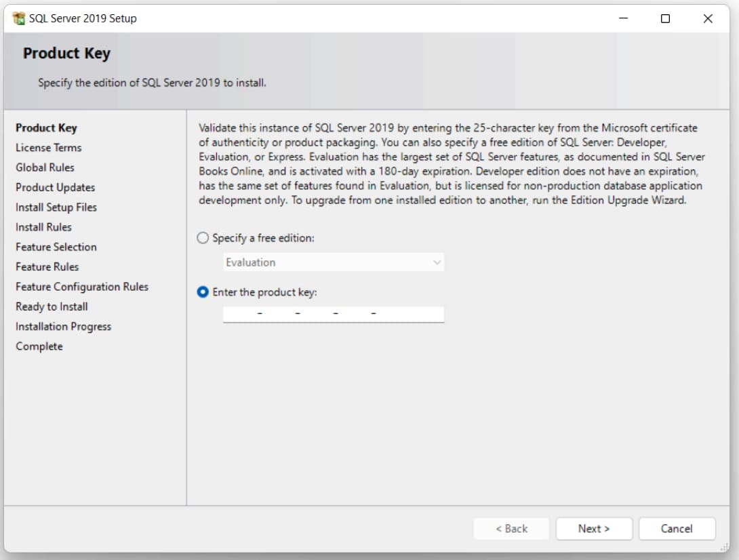Select the 'Enter the product key' radio button
739x560 pixels.
pyautogui.click(x=203, y=292)
